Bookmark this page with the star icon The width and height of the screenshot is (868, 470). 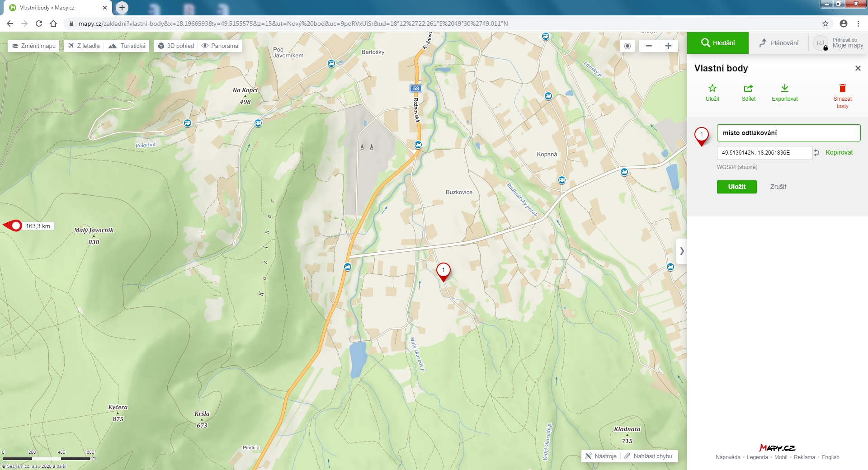[826, 23]
